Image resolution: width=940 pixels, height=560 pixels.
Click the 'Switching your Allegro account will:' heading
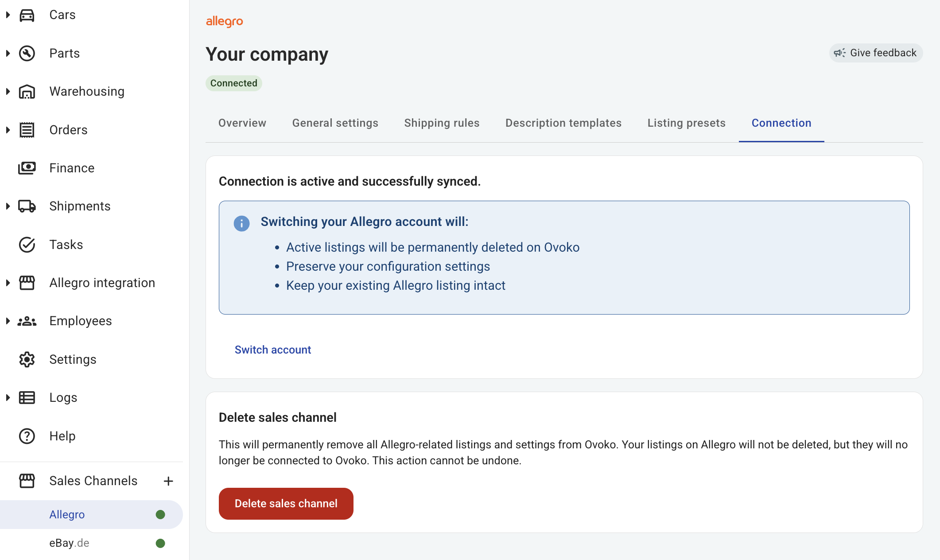pyautogui.click(x=365, y=222)
